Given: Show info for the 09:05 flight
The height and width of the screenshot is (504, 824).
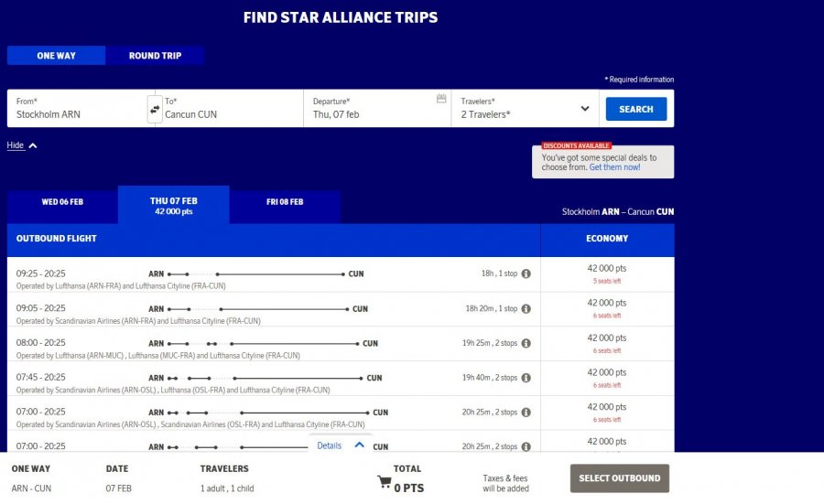Looking at the screenshot, I should click(526, 308).
